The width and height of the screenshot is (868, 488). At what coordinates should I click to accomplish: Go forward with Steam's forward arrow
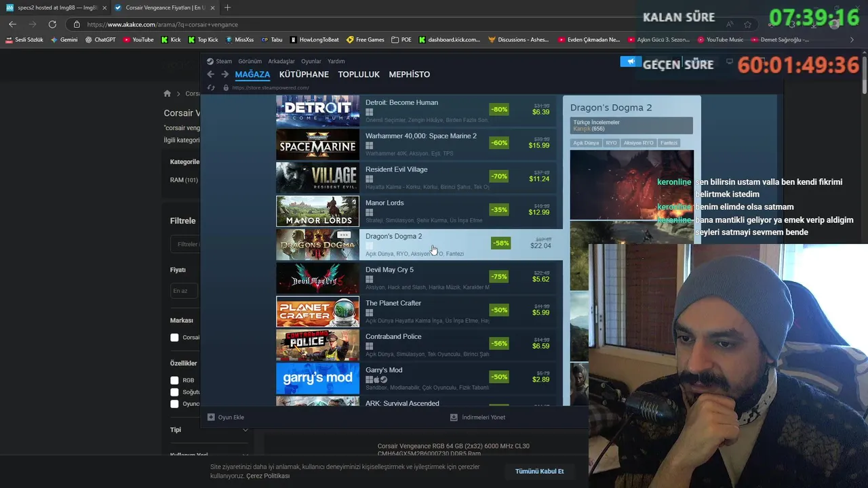click(x=225, y=75)
